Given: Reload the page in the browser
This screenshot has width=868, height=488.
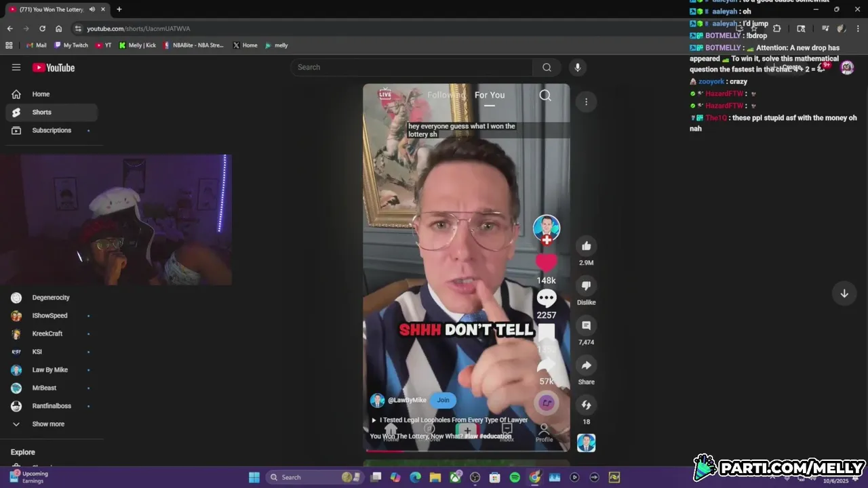Looking at the screenshot, I should pos(42,28).
